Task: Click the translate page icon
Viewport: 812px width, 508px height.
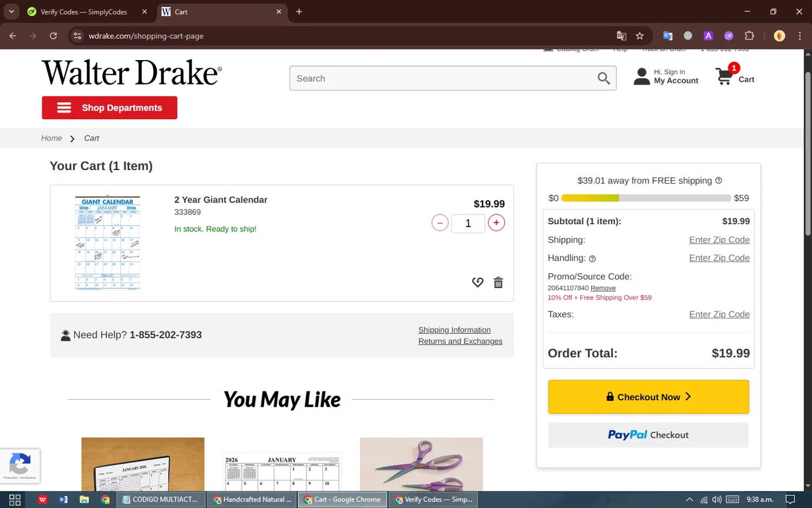Action: tap(621, 36)
